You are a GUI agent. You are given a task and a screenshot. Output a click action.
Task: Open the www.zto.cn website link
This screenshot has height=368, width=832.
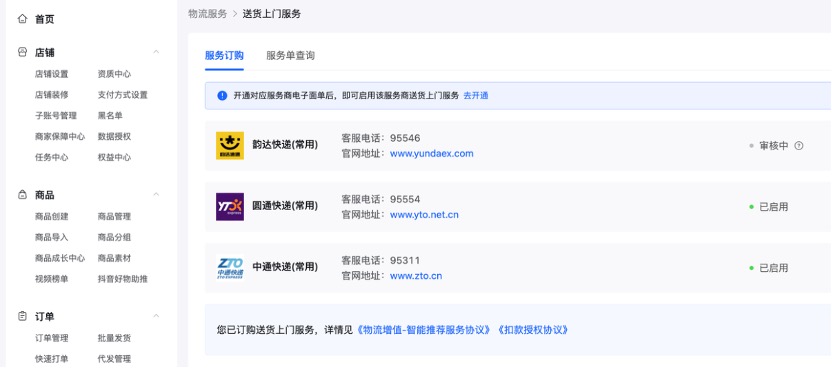point(416,276)
